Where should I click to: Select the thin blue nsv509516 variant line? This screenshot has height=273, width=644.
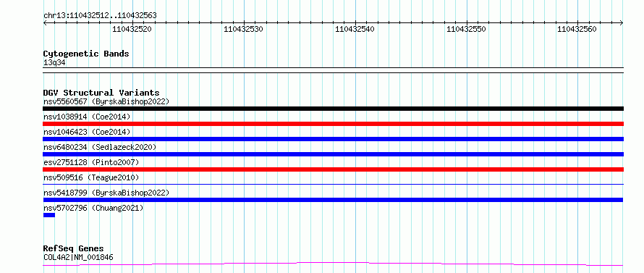tap(333, 184)
